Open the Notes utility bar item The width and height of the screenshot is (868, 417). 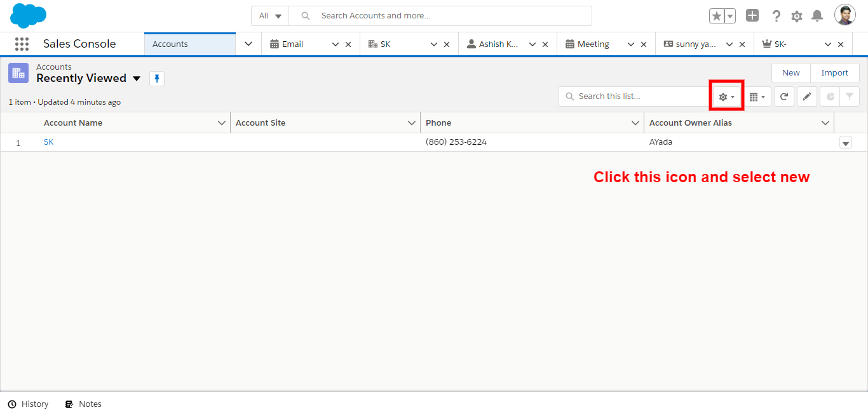(x=83, y=404)
